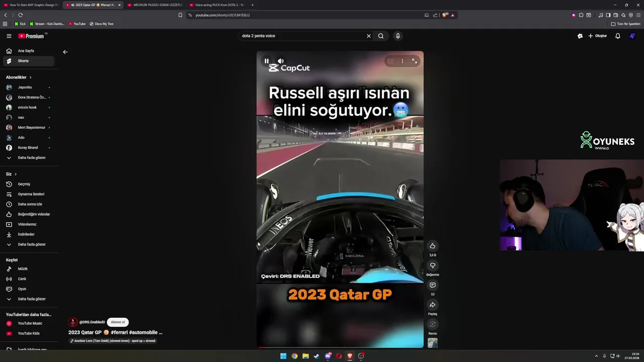The height and width of the screenshot is (362, 644).
Task: Select Shorts in the sidebar
Action: pyautogui.click(x=28, y=61)
